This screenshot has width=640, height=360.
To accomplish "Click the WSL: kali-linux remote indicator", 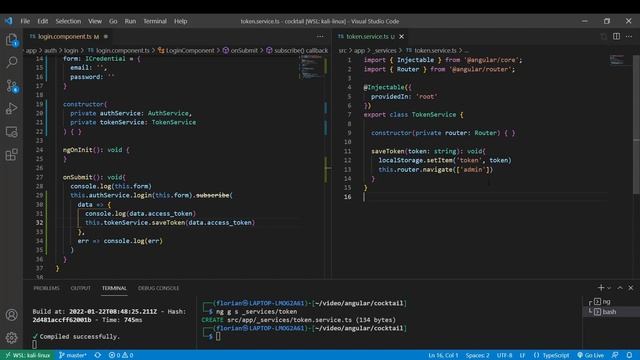I will 27,355.
